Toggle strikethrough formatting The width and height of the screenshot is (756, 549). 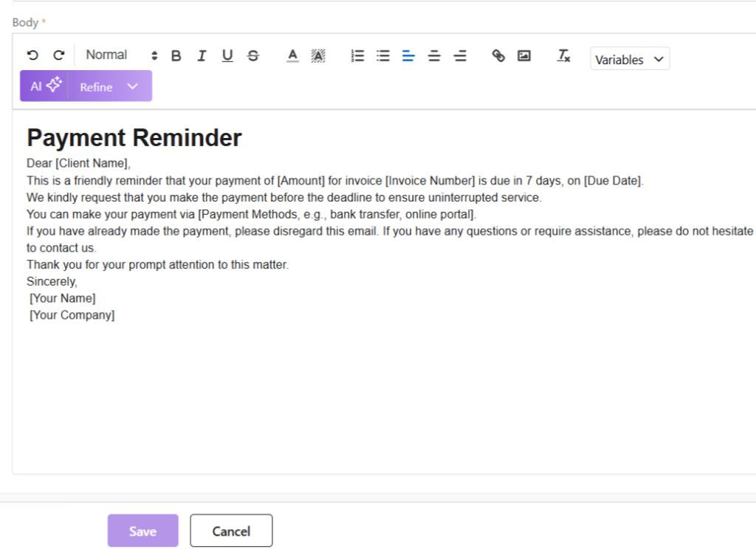253,55
